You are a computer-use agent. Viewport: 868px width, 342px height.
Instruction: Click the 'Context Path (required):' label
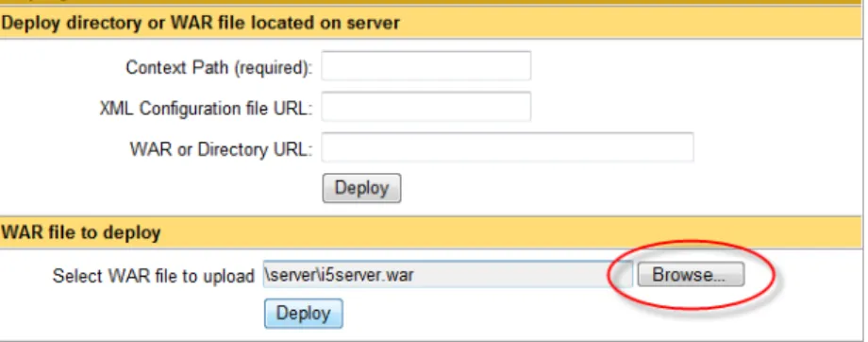coord(219,68)
